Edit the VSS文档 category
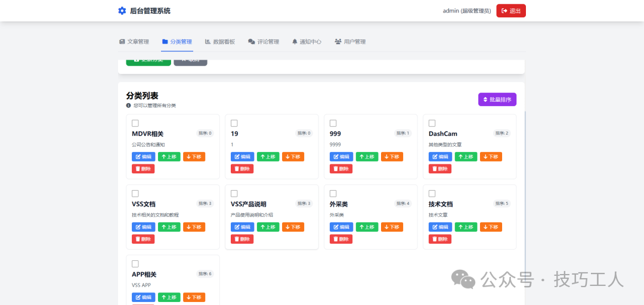Image resolution: width=644 pixels, height=305 pixels. [143, 226]
